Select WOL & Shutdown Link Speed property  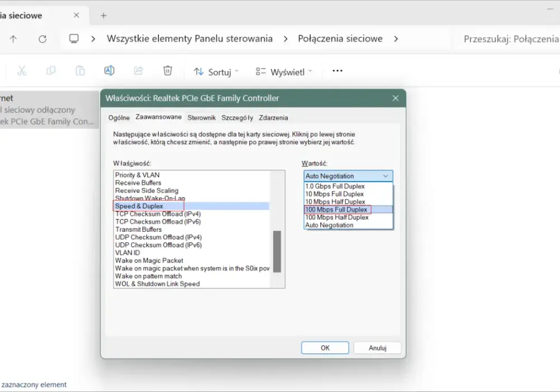192,284
